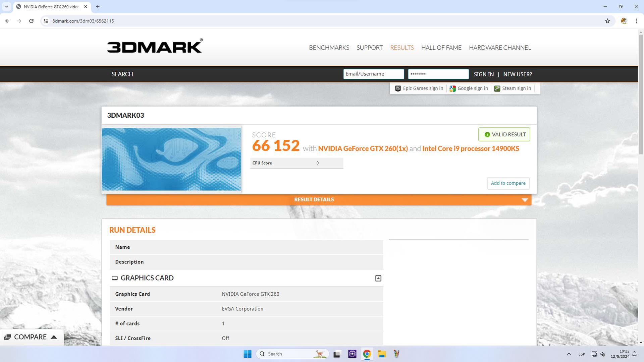Collapse the Graphics Card section
Viewport: 644px width, 362px height.
(378, 278)
